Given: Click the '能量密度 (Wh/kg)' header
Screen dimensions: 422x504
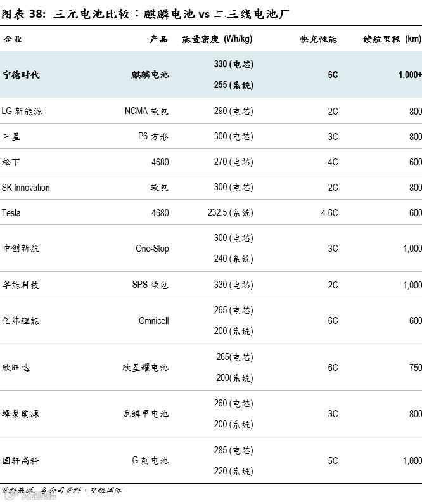Looking at the screenshot, I should click(x=217, y=39).
